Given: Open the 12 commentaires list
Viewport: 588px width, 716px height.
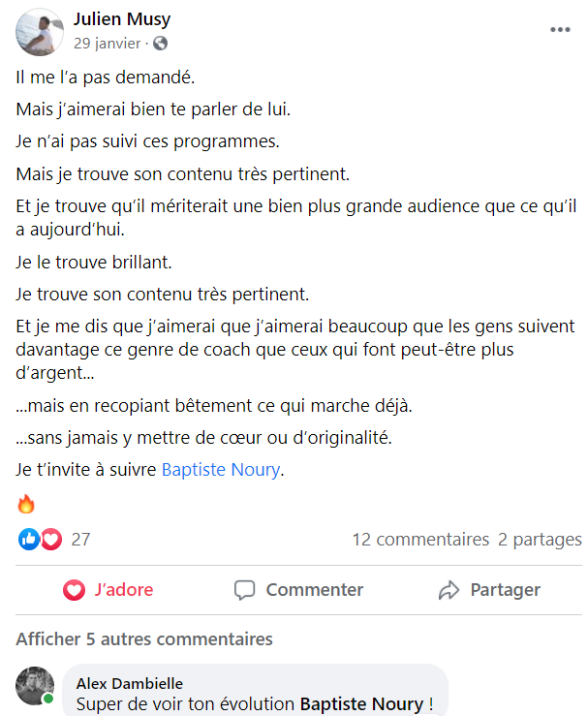Looking at the screenshot, I should click(420, 540).
